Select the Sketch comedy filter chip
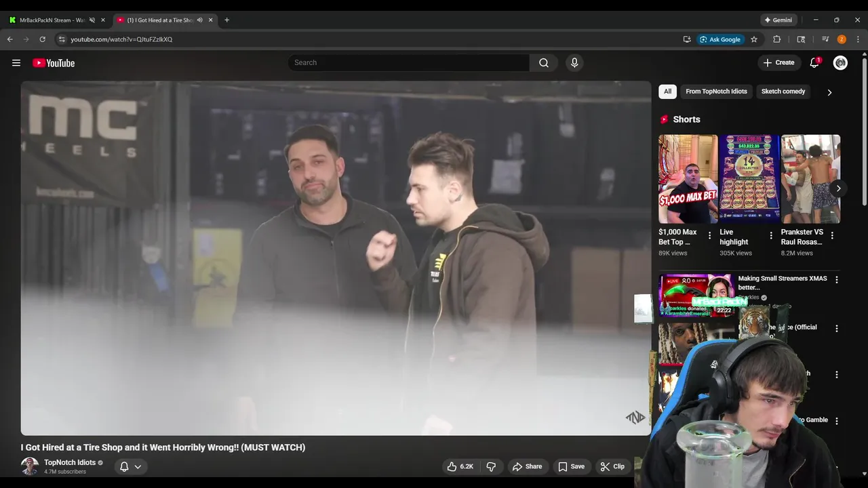868x488 pixels. (783, 91)
